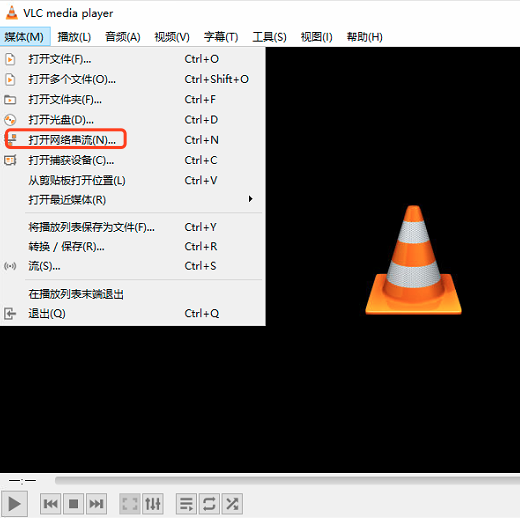Select 转换 / 保存(R)... entry
The image size is (520, 518).
(x=133, y=247)
